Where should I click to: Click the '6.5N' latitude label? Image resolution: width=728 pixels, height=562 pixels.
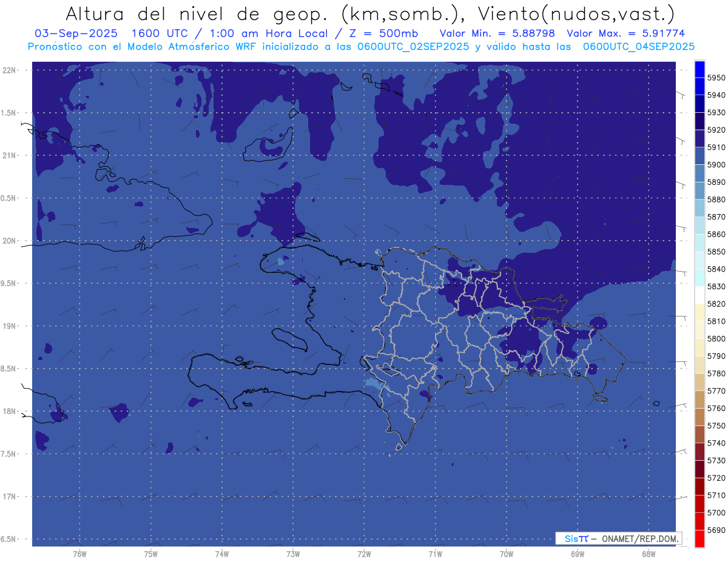click(9, 540)
